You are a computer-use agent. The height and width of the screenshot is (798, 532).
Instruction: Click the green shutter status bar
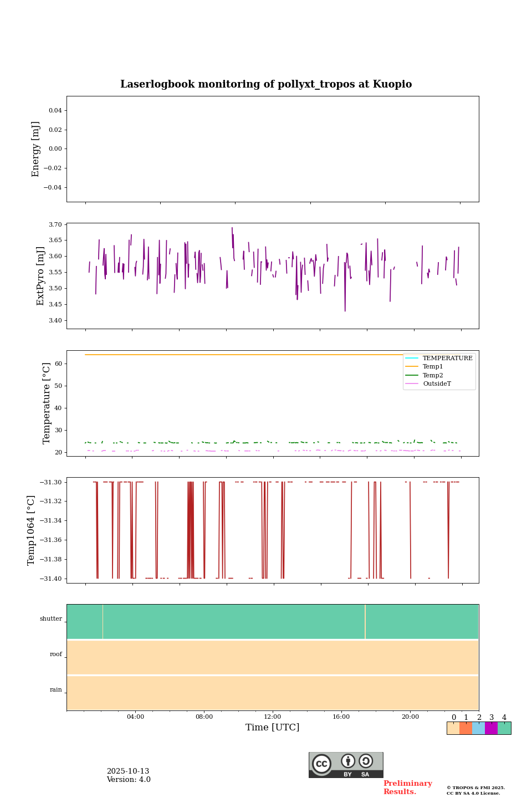[233, 622]
